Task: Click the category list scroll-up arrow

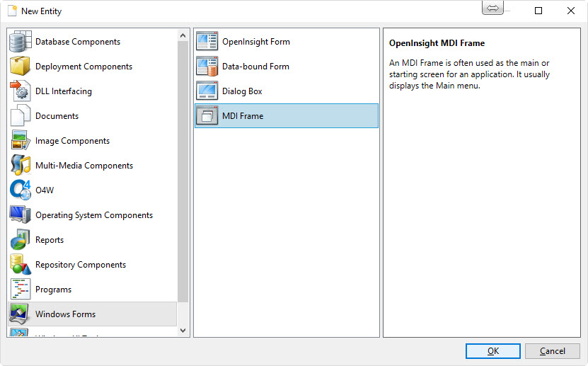Action: (183, 35)
